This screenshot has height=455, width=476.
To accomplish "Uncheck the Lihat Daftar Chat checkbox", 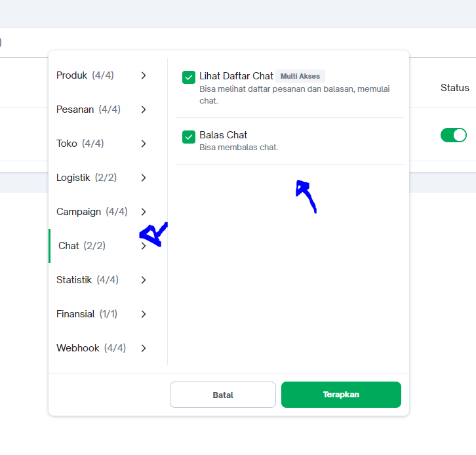I will (189, 77).
